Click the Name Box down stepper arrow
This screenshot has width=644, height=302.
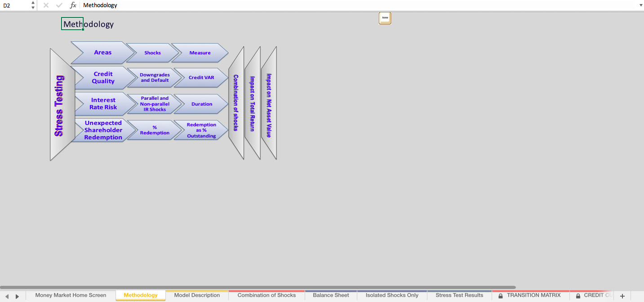[x=32, y=8]
